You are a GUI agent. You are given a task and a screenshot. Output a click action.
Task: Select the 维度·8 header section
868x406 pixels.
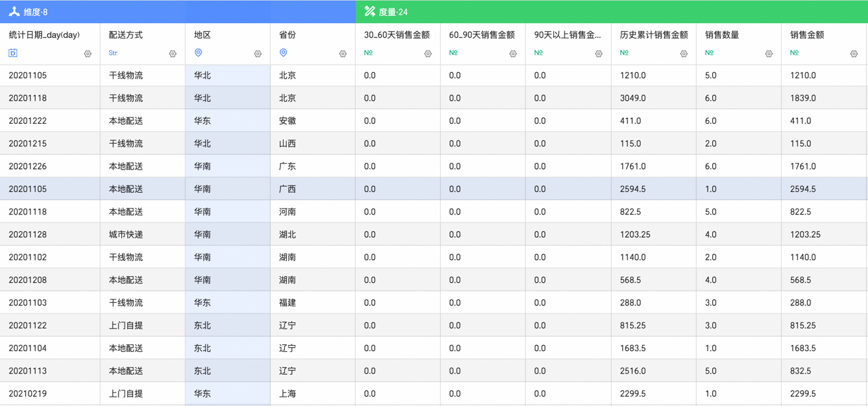point(178,12)
